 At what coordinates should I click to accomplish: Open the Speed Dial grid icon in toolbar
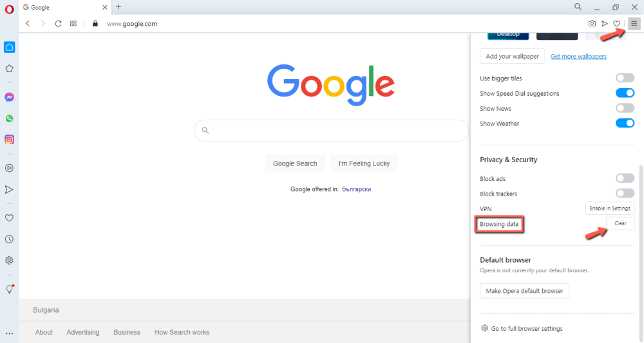73,23
